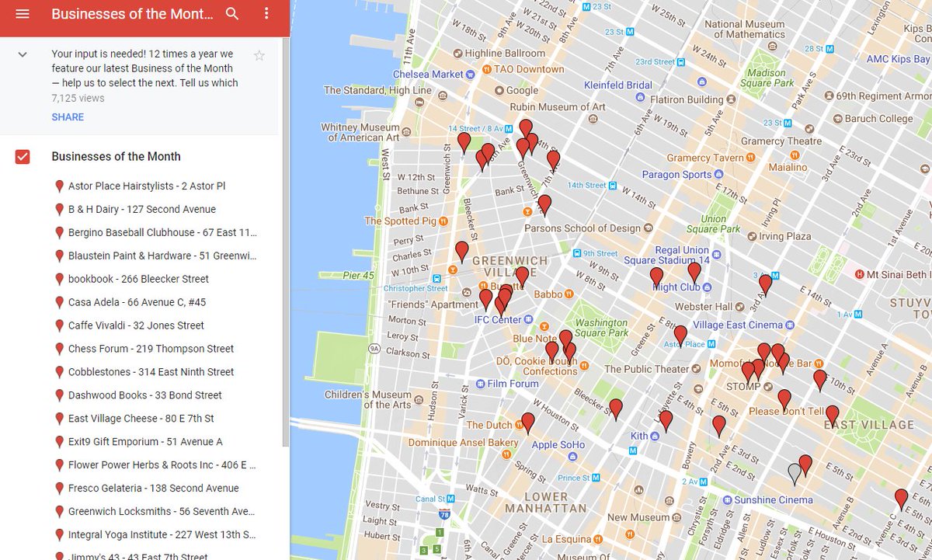932x560 pixels.
Task: Click the Village East Cinema label
Action: 738,325
